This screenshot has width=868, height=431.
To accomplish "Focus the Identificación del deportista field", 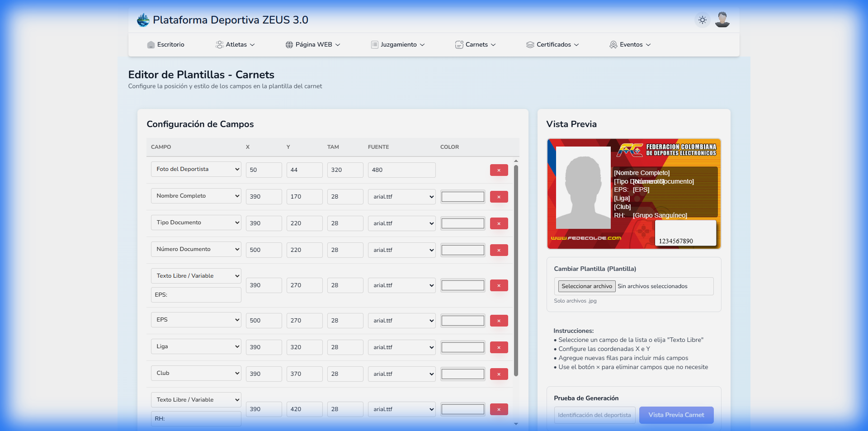I will click(x=594, y=415).
